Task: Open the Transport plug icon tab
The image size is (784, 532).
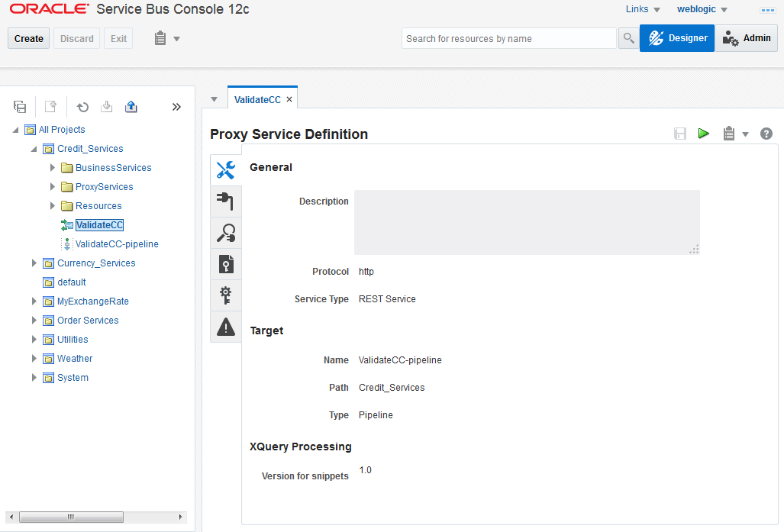Action: point(225,201)
